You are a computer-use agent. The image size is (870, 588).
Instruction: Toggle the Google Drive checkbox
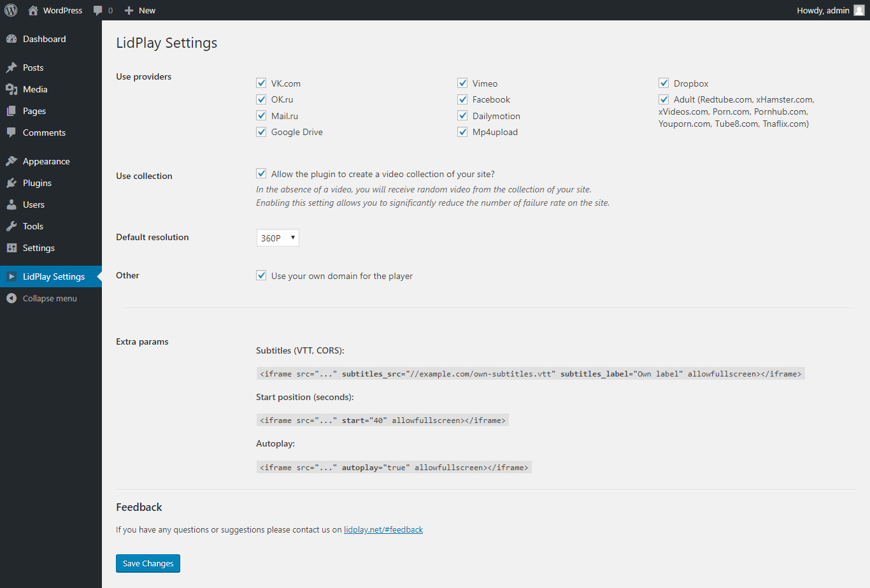click(261, 132)
